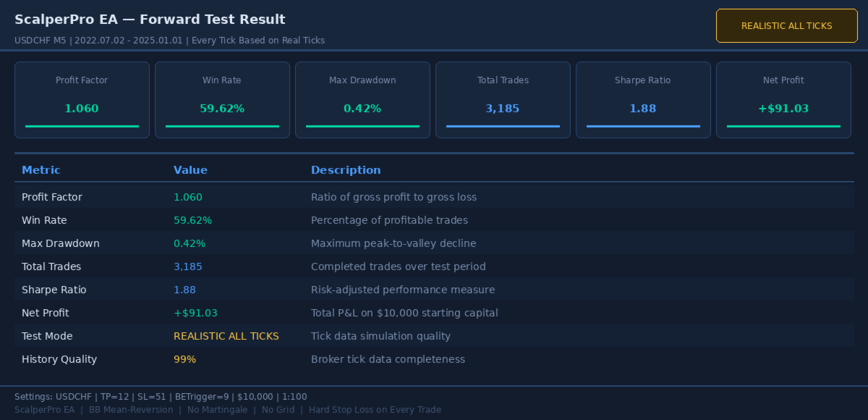Click the 59.62% value in Win Rate row
Image resolution: width=868 pixels, height=420 pixels.
[x=192, y=220]
